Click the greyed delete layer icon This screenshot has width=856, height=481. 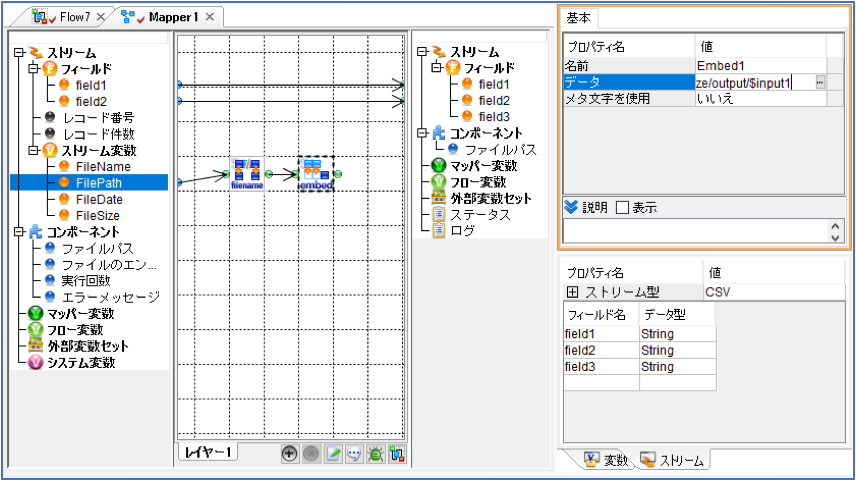point(311,453)
